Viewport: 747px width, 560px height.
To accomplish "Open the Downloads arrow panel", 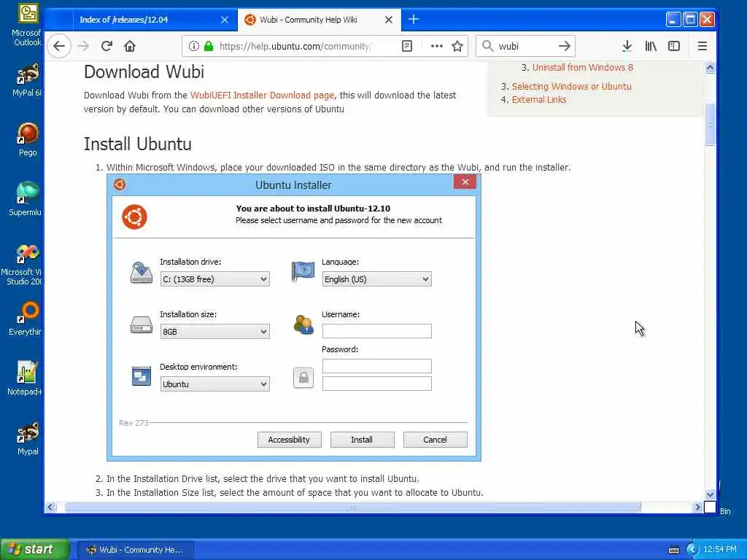I will [627, 46].
